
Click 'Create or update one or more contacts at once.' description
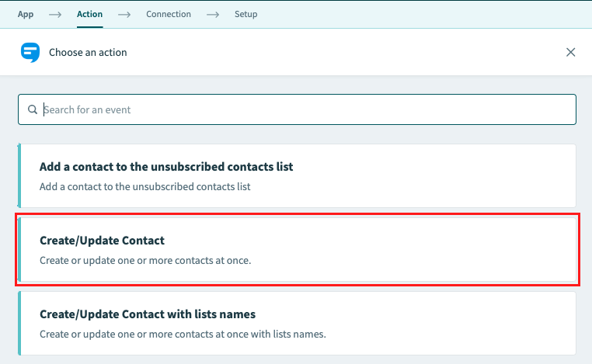tap(145, 260)
